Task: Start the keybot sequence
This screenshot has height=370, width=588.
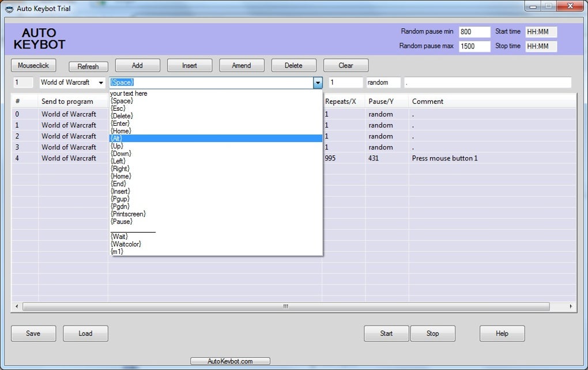Action: coord(386,333)
